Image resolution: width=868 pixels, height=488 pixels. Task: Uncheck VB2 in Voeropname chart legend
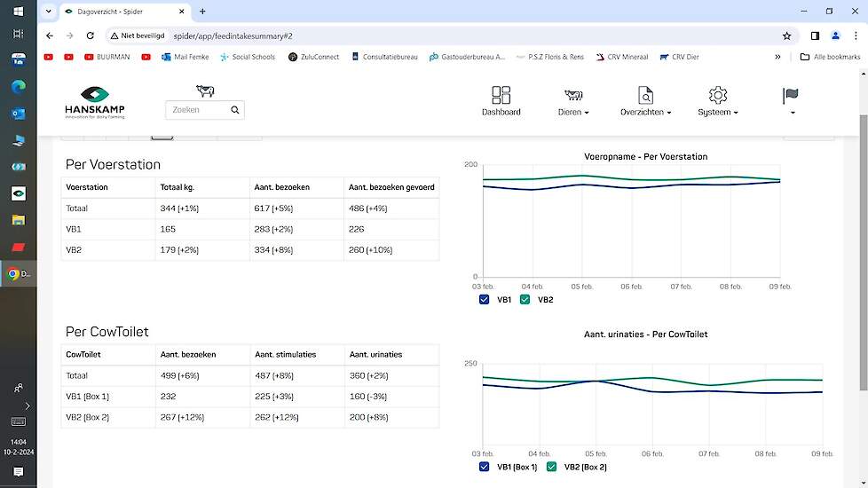pos(525,299)
